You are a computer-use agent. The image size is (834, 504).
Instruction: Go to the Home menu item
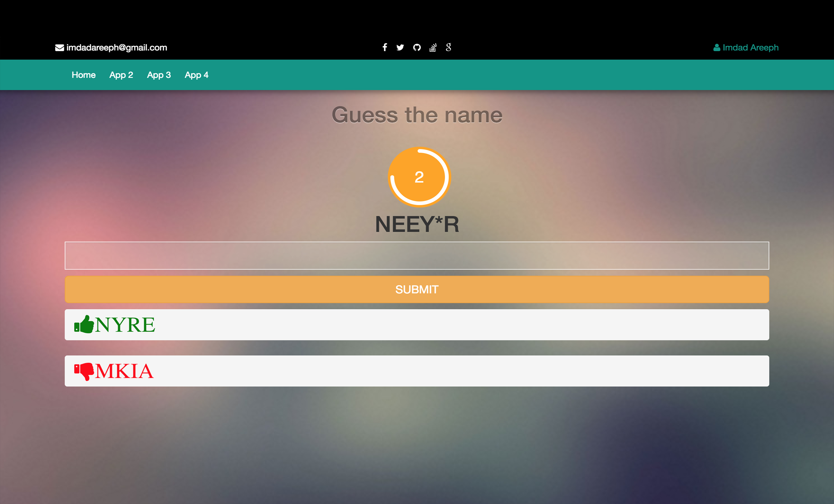coord(84,75)
